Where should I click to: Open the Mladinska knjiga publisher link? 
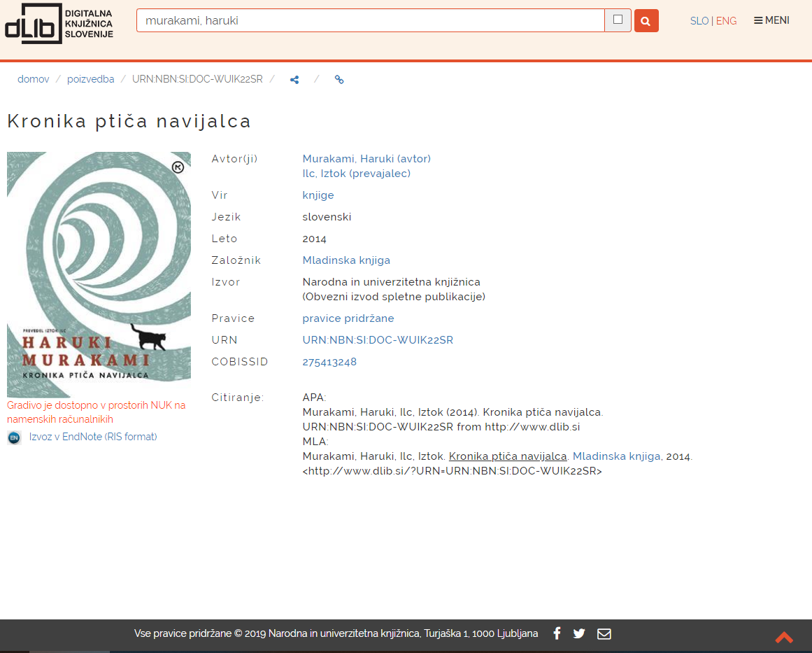pyautogui.click(x=346, y=260)
